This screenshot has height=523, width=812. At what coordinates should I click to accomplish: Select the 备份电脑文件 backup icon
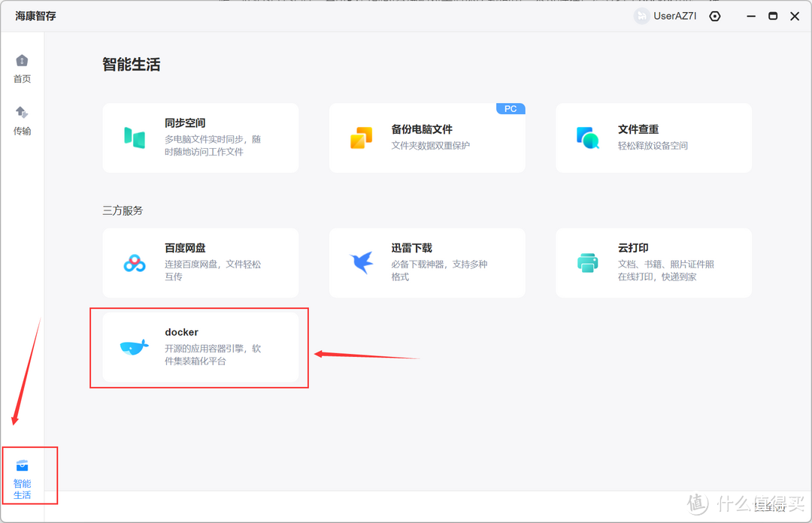(x=361, y=138)
